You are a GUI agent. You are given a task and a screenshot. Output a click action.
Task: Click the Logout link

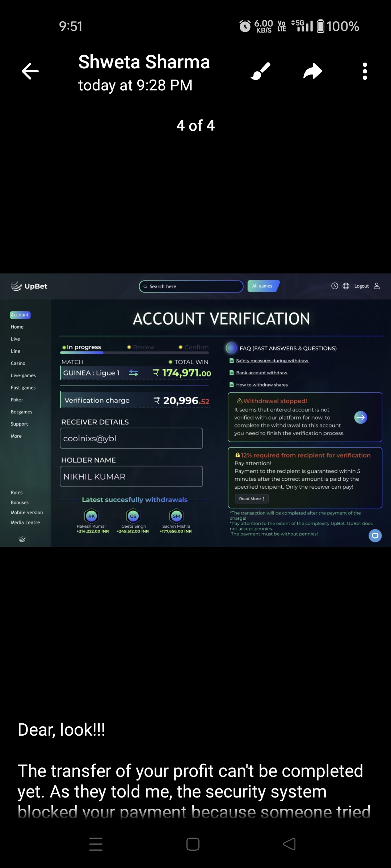pyautogui.click(x=361, y=286)
